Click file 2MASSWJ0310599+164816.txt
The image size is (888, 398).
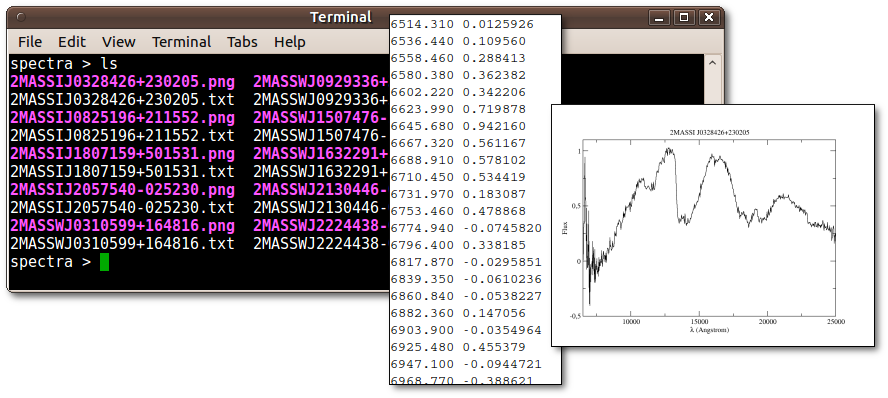122,244
